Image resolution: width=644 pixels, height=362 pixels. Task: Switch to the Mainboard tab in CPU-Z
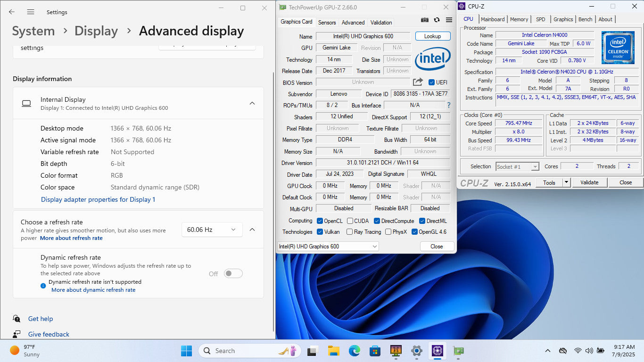pos(493,19)
